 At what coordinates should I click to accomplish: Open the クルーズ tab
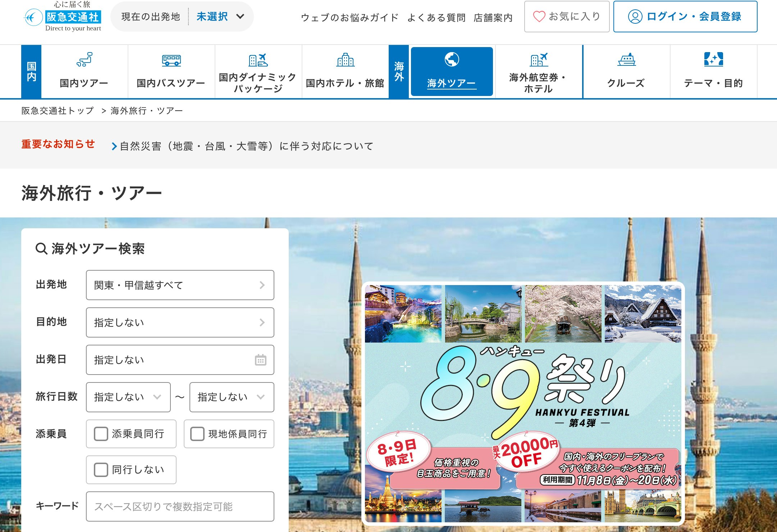click(x=626, y=72)
